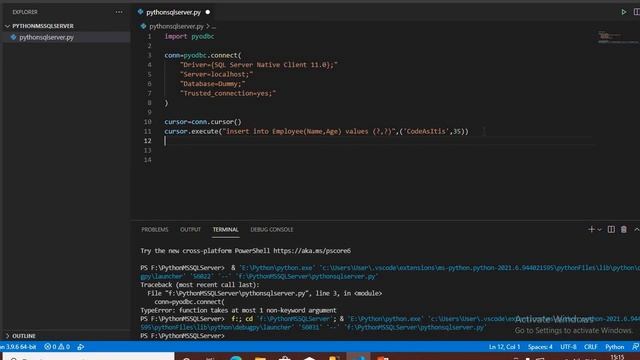Switch to the OUTPUT tab
This screenshot has height=360, width=640.
coord(190,230)
